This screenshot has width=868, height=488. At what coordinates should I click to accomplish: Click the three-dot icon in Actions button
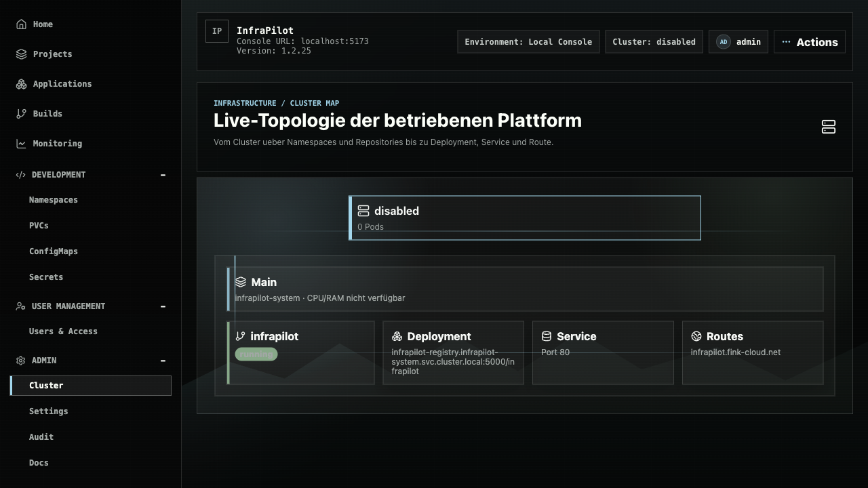[786, 42]
